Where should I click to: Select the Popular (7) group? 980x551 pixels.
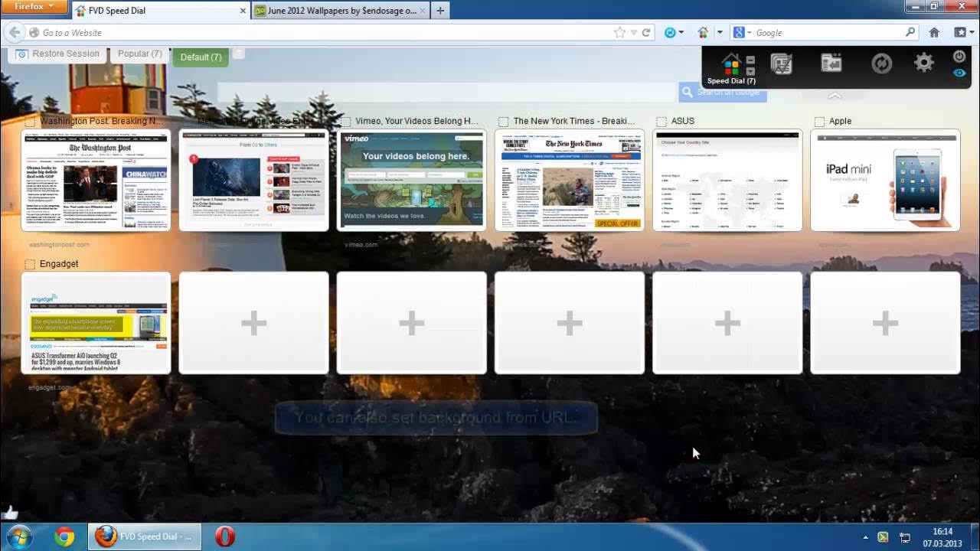(x=139, y=54)
